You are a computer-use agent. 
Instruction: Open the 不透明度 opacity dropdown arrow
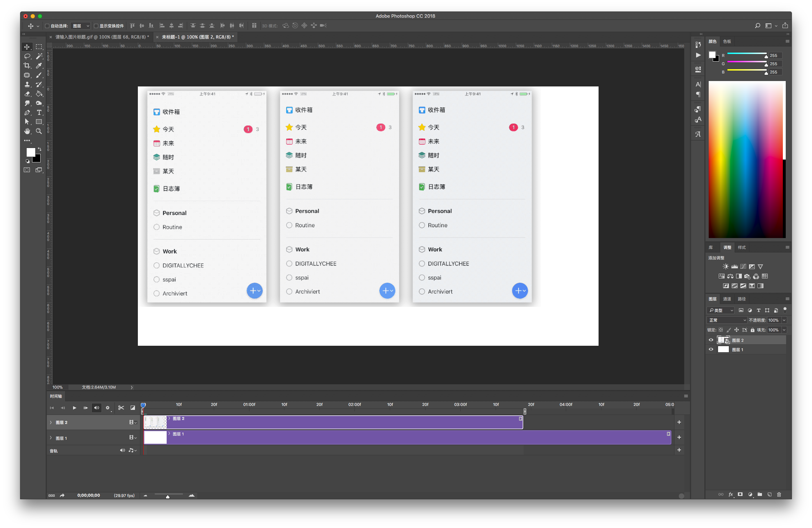[x=784, y=320]
